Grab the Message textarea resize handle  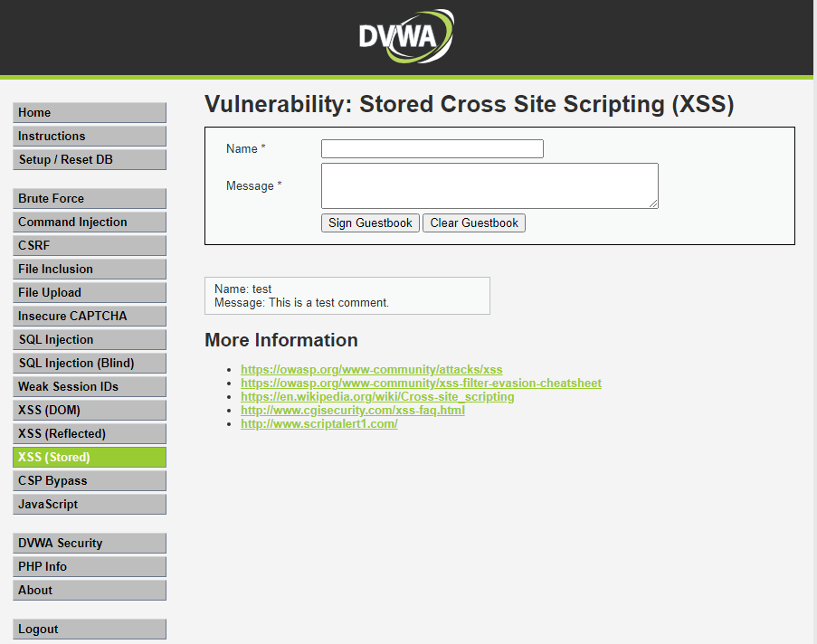pos(653,204)
